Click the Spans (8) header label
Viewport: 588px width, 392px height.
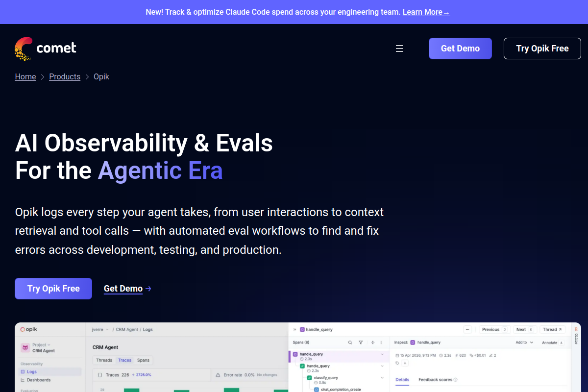pos(301,343)
